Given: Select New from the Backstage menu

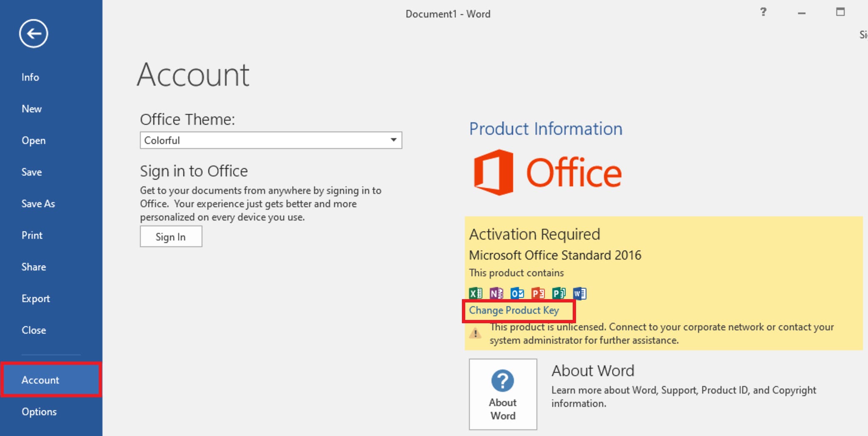Looking at the screenshot, I should click(x=32, y=109).
